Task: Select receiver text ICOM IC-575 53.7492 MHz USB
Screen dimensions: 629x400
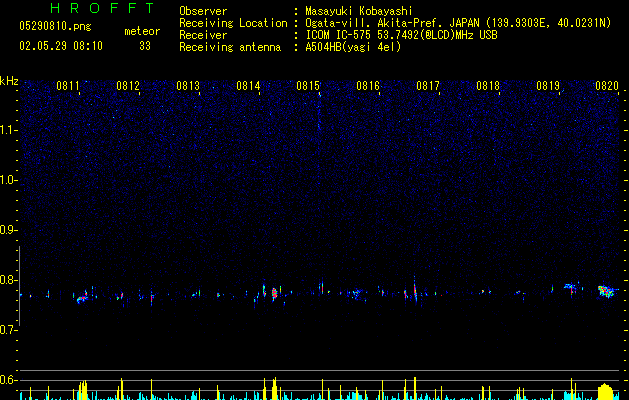Action: click(x=401, y=35)
